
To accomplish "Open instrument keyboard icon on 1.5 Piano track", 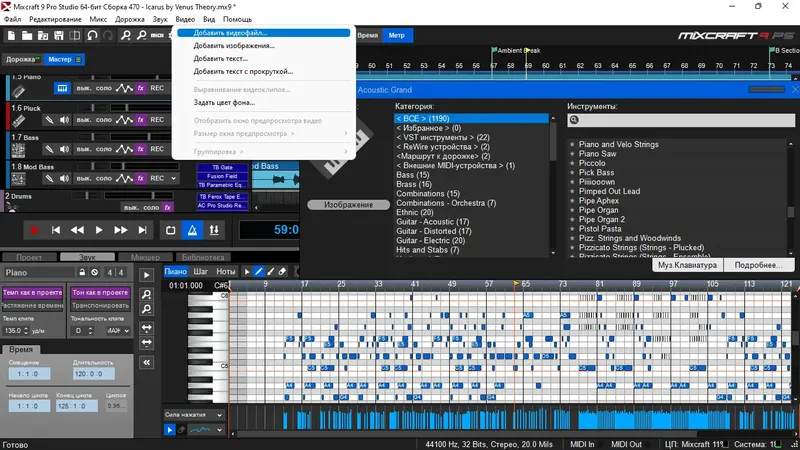I will click(x=62, y=88).
